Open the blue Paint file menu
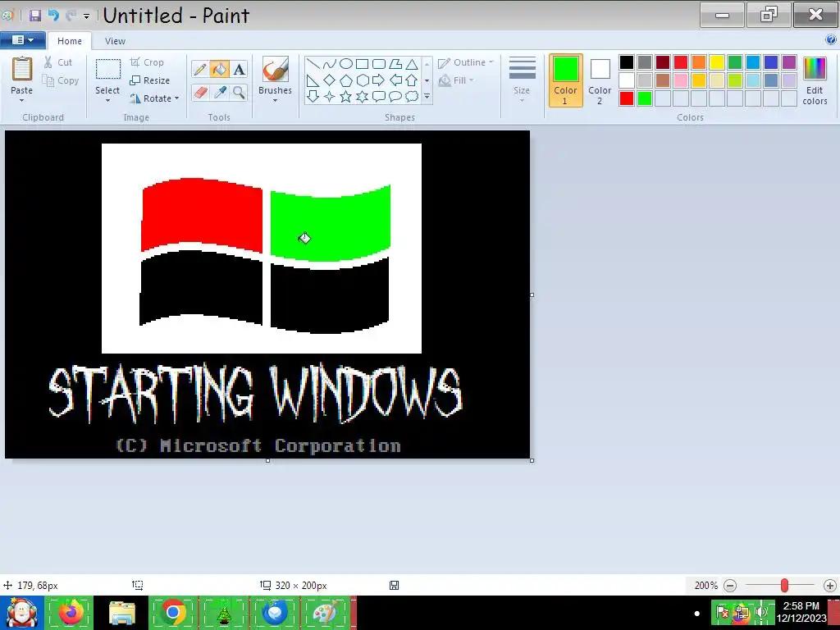This screenshot has height=630, width=840. click(22, 40)
